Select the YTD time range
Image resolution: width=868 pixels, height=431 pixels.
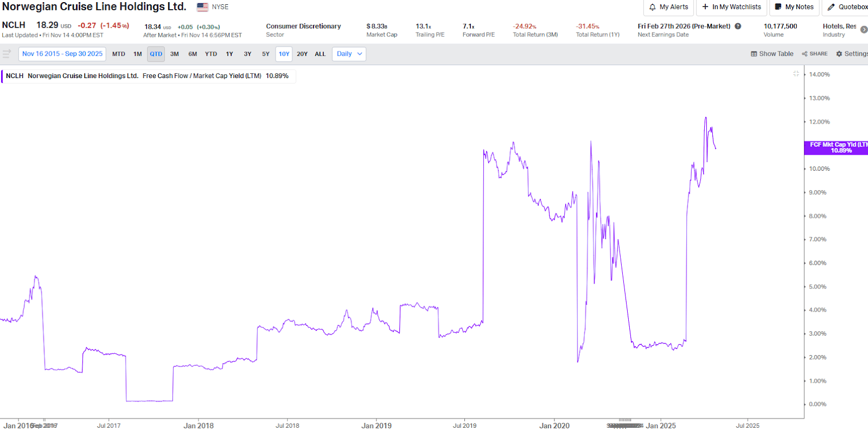(211, 54)
